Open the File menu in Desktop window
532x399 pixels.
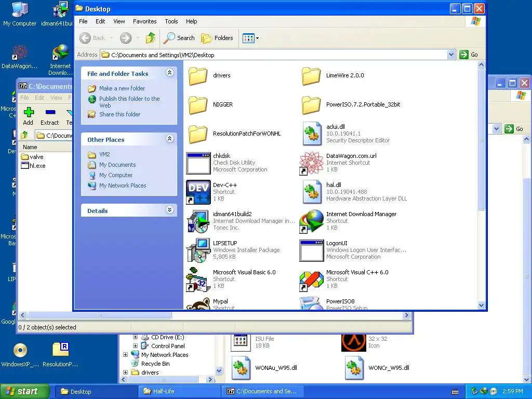83,21
